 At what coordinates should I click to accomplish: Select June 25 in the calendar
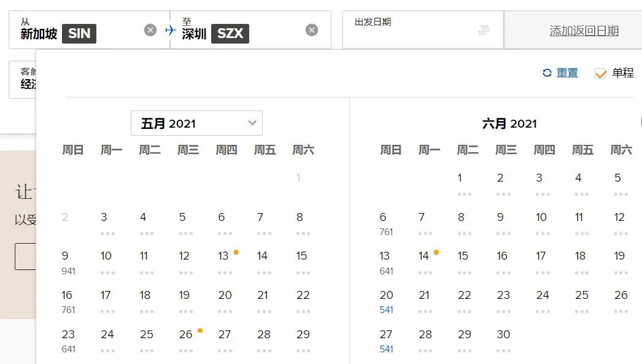tap(581, 302)
